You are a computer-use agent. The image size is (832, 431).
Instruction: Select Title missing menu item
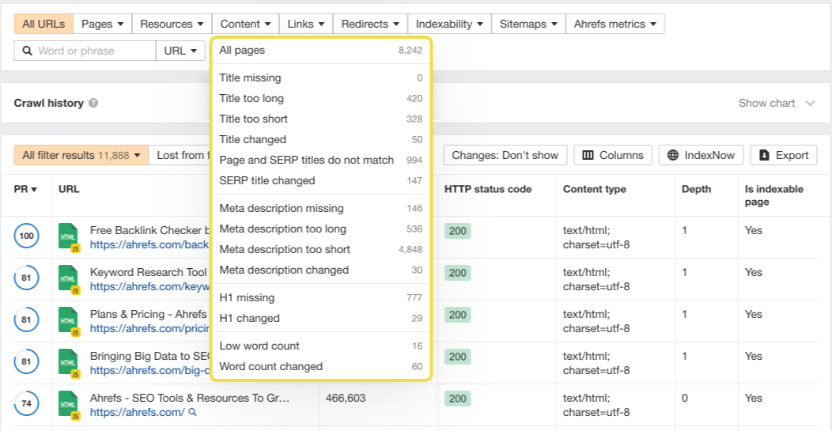tap(321, 78)
